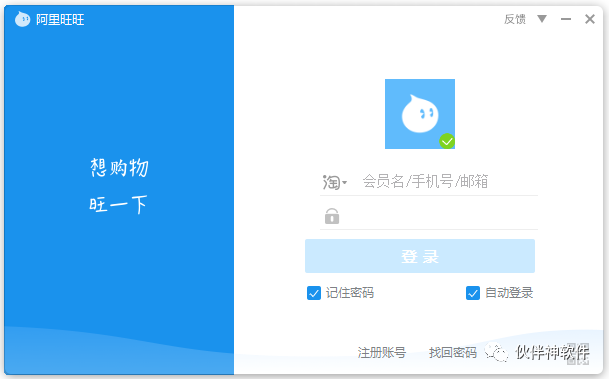
Task: Close the AliWangWang login window
Action: pyautogui.click(x=590, y=19)
